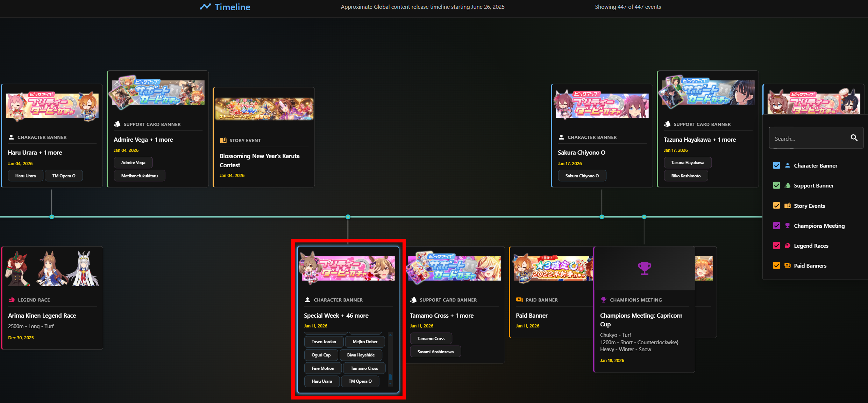Click the ticket icon next to Paid Banners filter
The image size is (868, 403).
point(787,266)
